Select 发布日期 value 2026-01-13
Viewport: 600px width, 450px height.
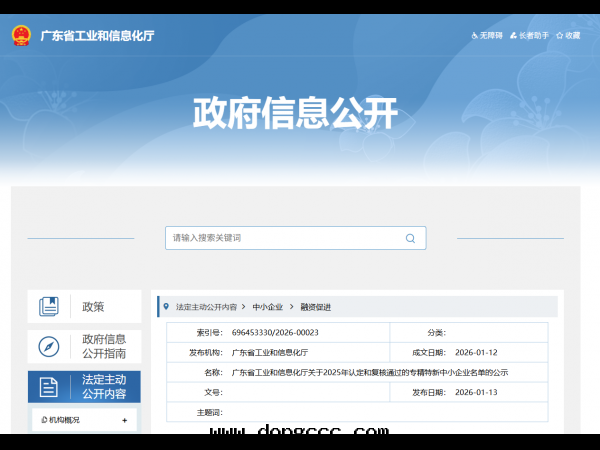click(x=476, y=392)
